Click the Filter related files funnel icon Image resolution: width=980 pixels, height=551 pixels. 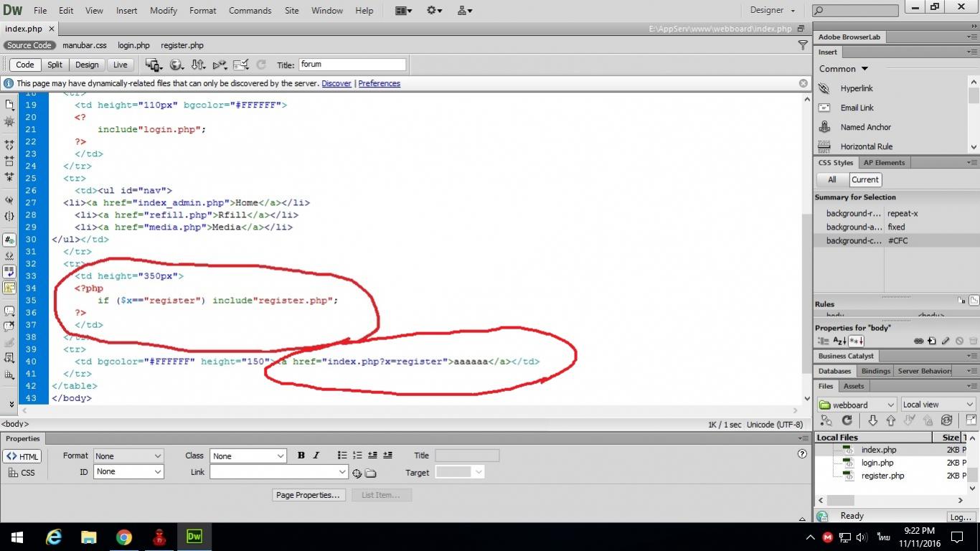tap(803, 45)
